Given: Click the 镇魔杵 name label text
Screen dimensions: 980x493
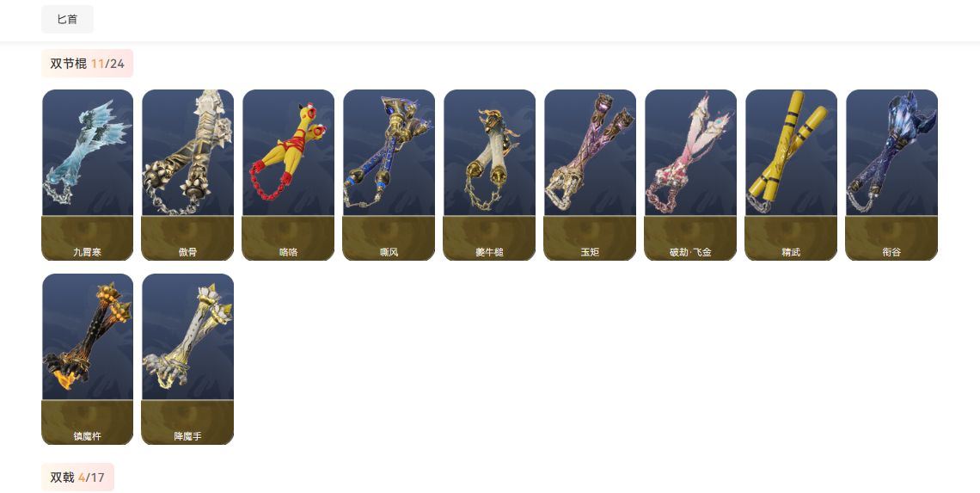Looking at the screenshot, I should click(88, 436).
